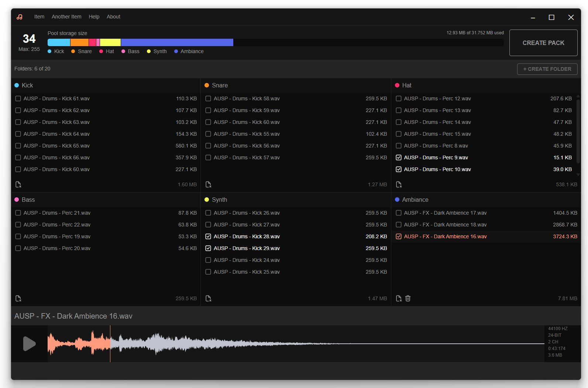Click the Folders: 6 of 20 label
588x388 pixels.
[32, 69]
